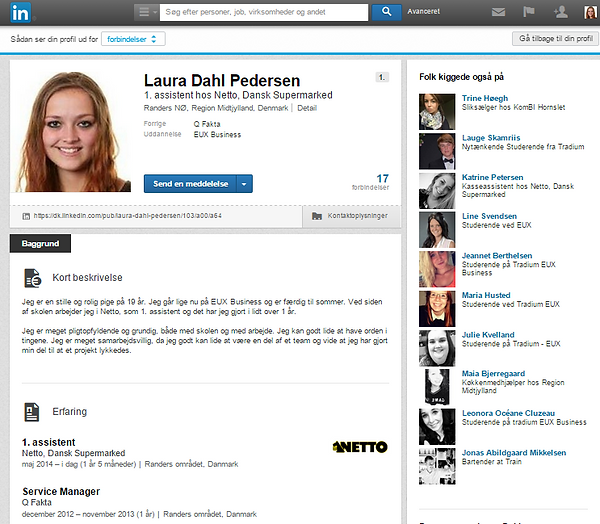
Task: Click the Netto company logo
Action: pos(360,447)
